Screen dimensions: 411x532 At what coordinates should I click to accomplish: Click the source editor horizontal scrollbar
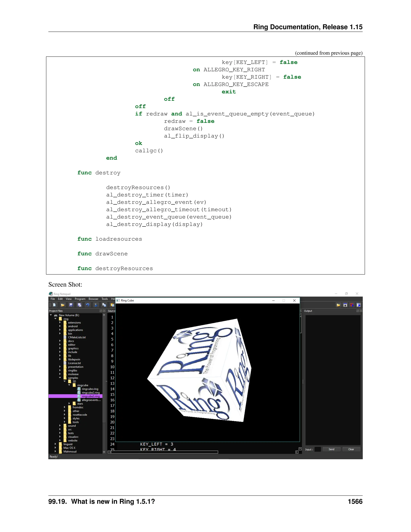pyautogui.click(x=164, y=452)
